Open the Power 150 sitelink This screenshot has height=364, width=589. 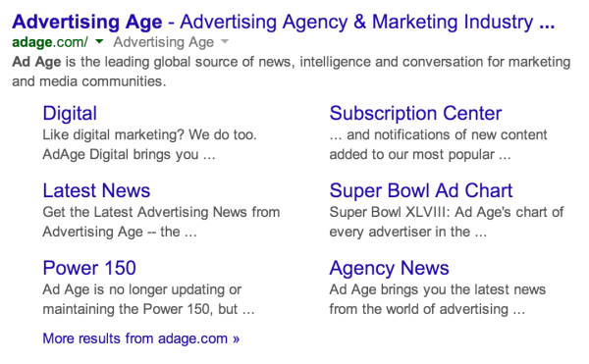point(89,268)
